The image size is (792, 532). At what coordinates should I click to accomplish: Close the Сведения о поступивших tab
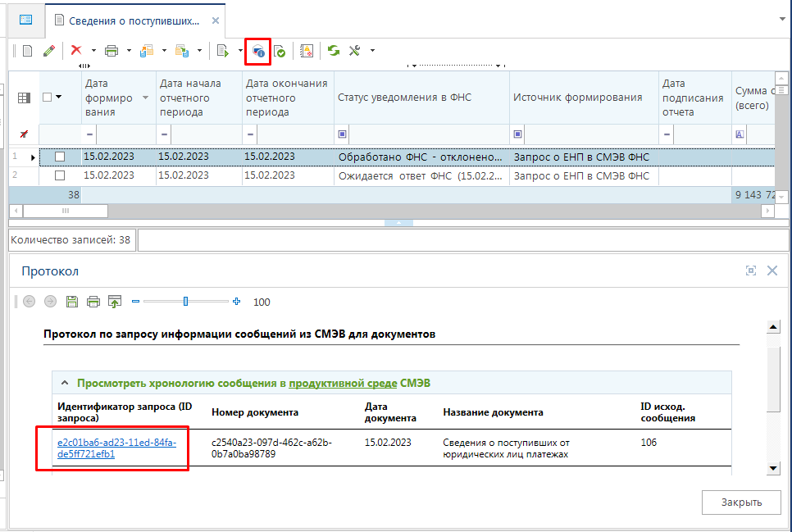pyautogui.click(x=215, y=20)
